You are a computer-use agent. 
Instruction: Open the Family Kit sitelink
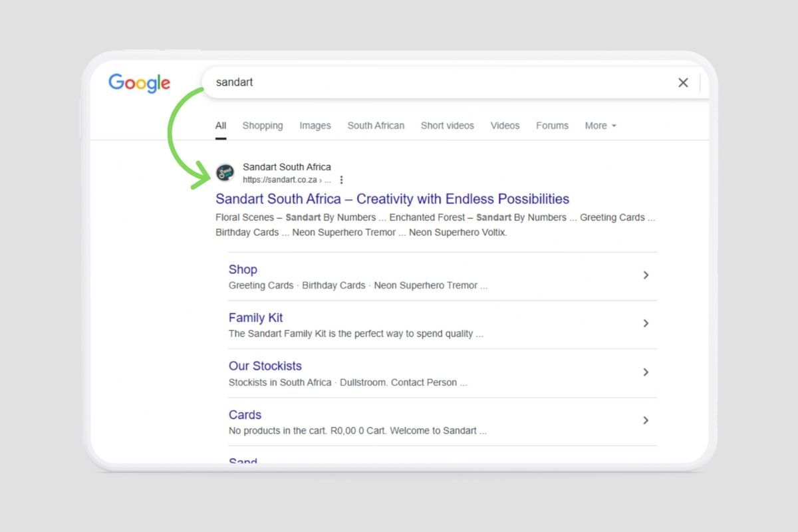tap(256, 318)
